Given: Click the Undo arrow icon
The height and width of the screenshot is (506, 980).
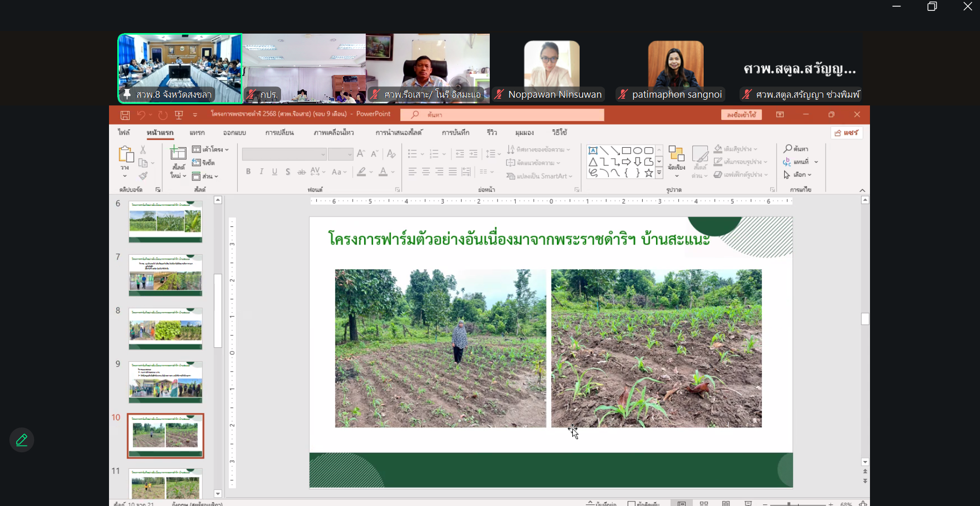Looking at the screenshot, I should click(x=141, y=115).
